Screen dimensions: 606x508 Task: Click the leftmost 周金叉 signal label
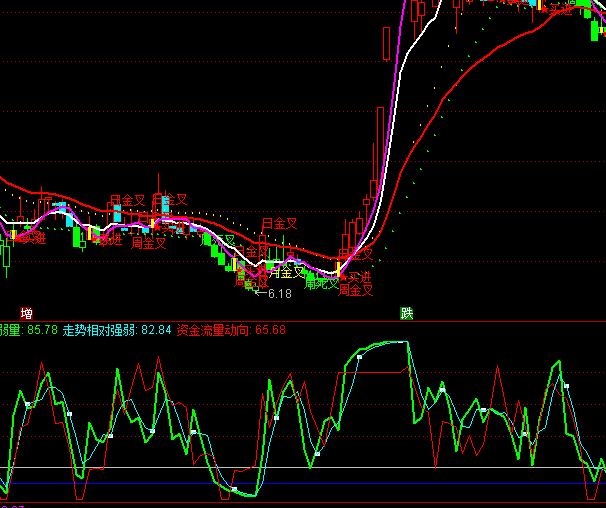[x=148, y=243]
